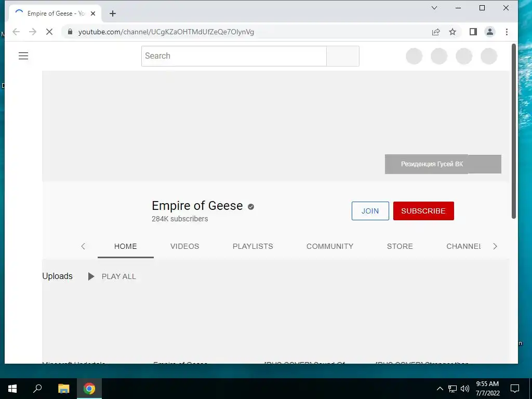Image resolution: width=532 pixels, height=399 pixels.
Task: Open File Explorer from taskbar
Action: click(63, 389)
